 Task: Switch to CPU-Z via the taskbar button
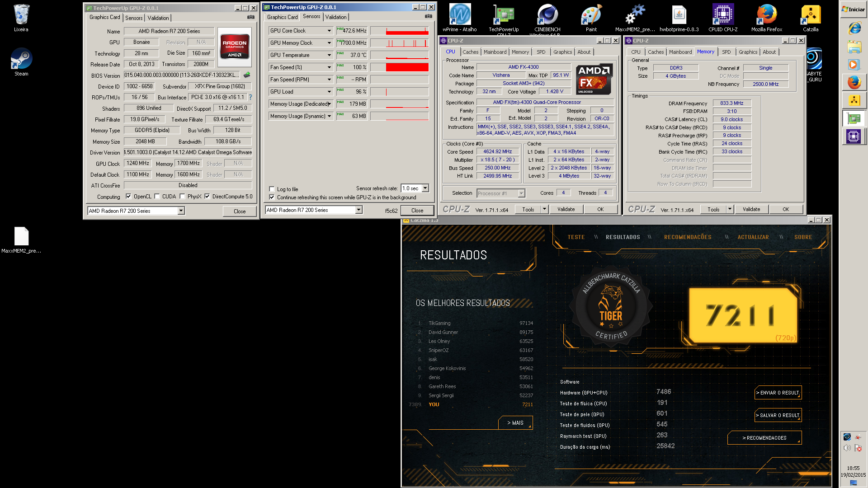854,136
